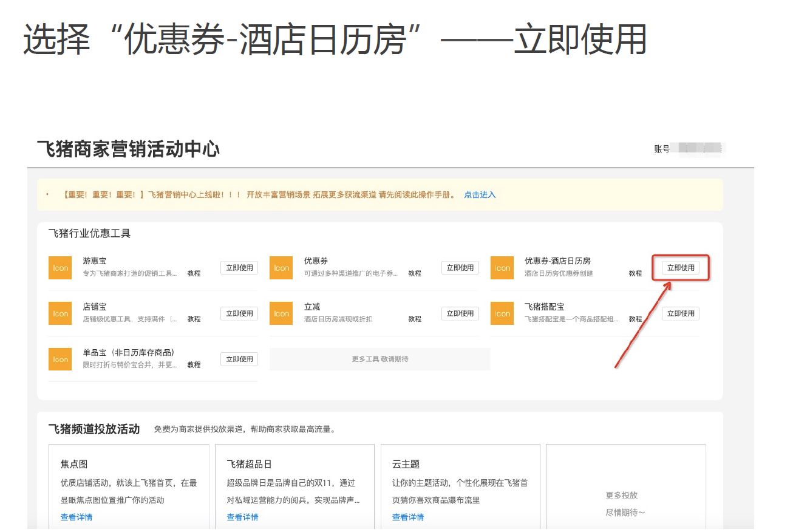Click 立即使用 for 飞猪搭配宝
The image size is (810, 532).
click(681, 313)
